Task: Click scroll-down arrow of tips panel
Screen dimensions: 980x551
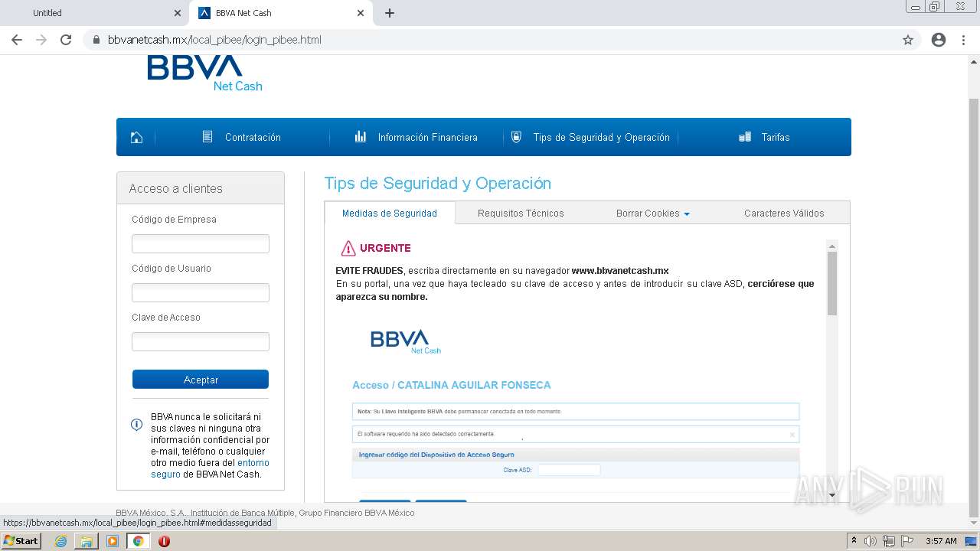Action: pyautogui.click(x=832, y=496)
